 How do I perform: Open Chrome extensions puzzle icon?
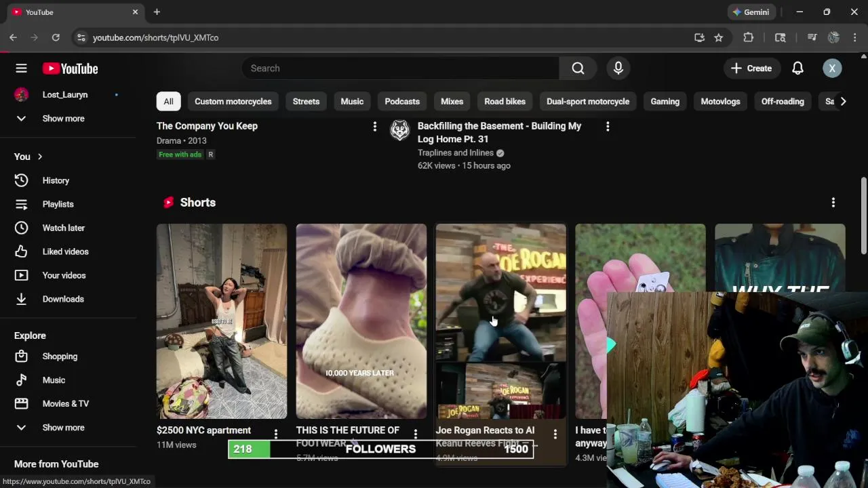[x=749, y=37]
